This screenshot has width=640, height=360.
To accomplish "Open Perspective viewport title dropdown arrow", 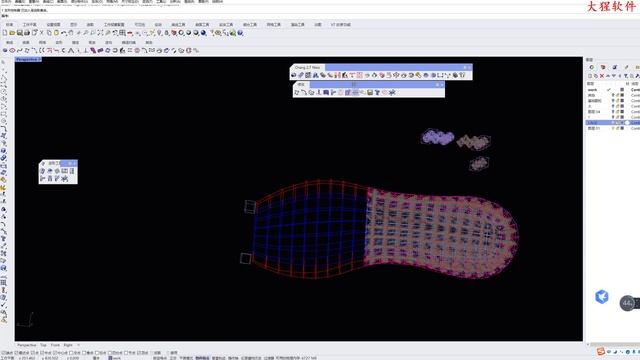I will (x=40, y=60).
